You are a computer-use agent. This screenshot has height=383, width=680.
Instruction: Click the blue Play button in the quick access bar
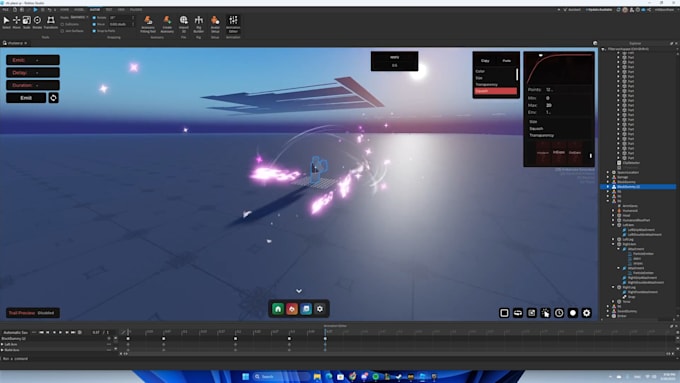(35, 10)
